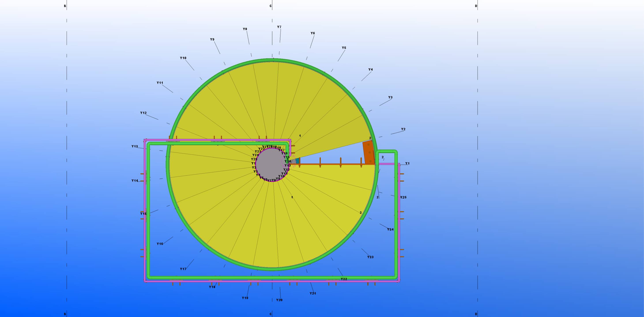Click the outer Y22 grid label lower right
The image size is (644, 317).
coord(344,279)
